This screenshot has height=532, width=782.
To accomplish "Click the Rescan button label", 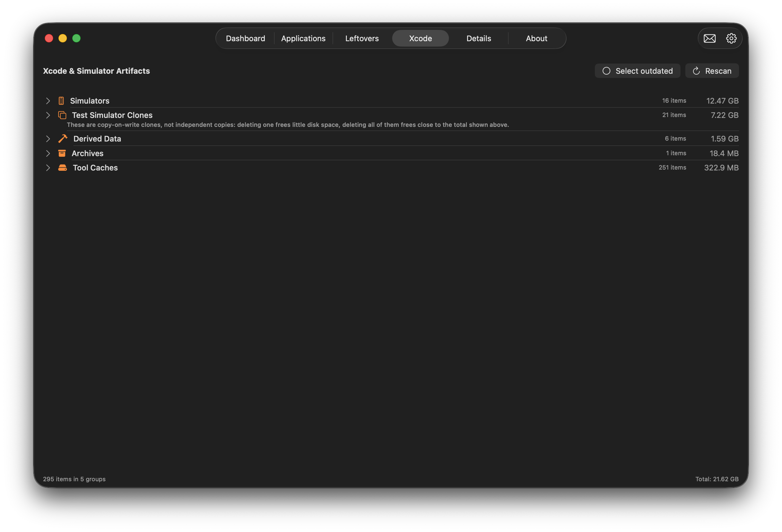I will point(718,71).
